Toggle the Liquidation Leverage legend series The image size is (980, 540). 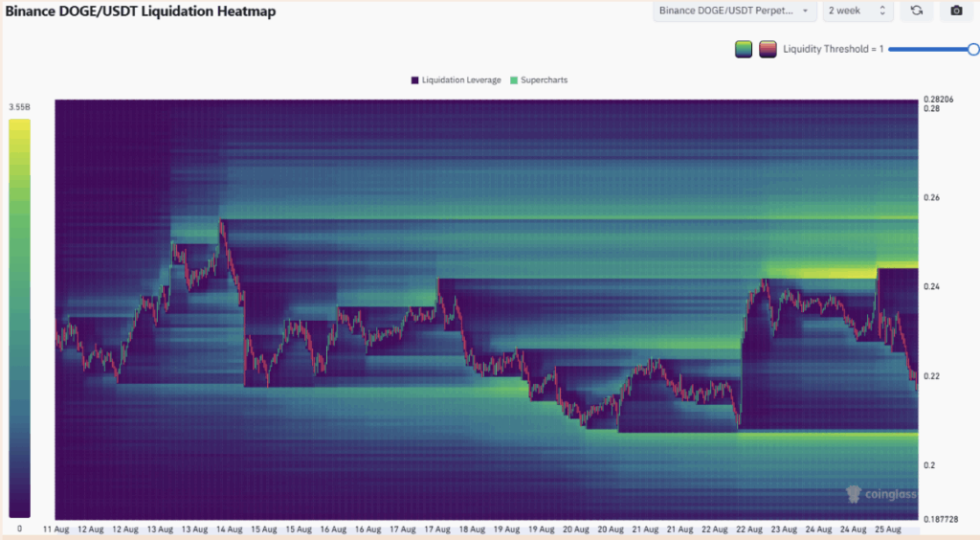click(456, 80)
